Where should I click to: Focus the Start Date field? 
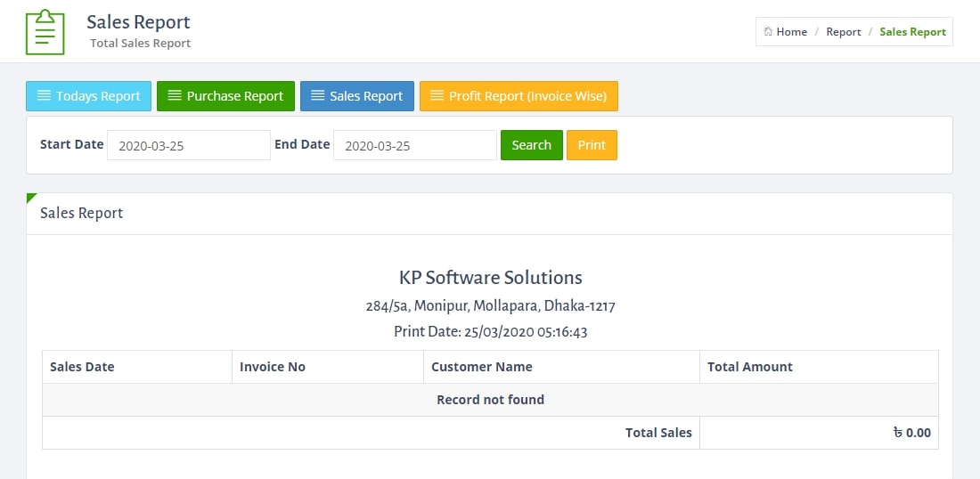tap(189, 145)
